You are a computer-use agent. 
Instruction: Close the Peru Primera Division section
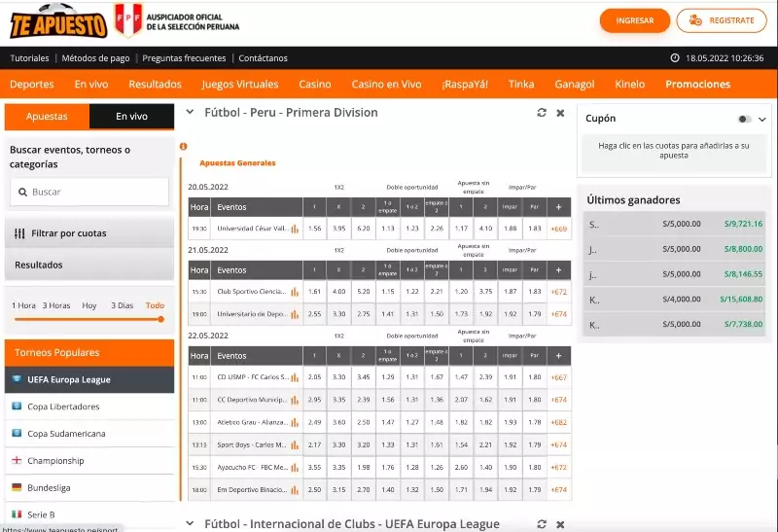pos(560,113)
